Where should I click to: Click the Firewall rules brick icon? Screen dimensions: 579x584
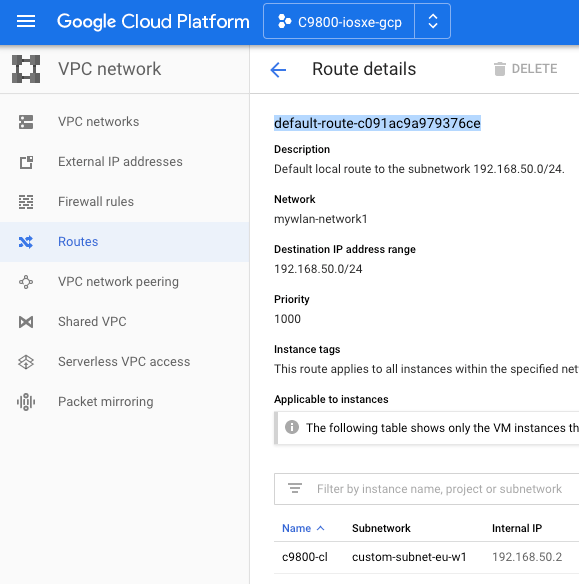[x=26, y=202]
